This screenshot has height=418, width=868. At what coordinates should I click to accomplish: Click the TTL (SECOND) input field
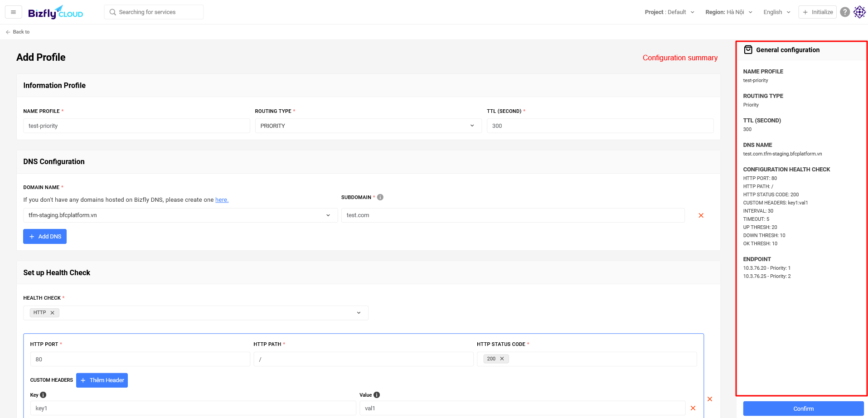(x=600, y=126)
